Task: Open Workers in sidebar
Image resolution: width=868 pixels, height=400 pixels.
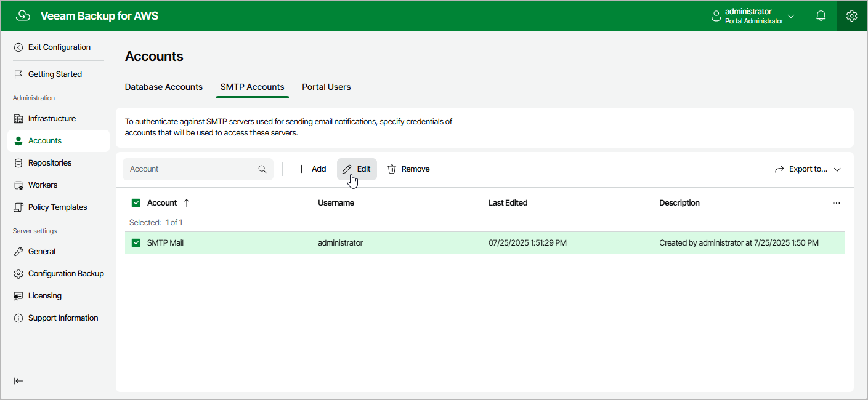Action: pyautogui.click(x=43, y=185)
